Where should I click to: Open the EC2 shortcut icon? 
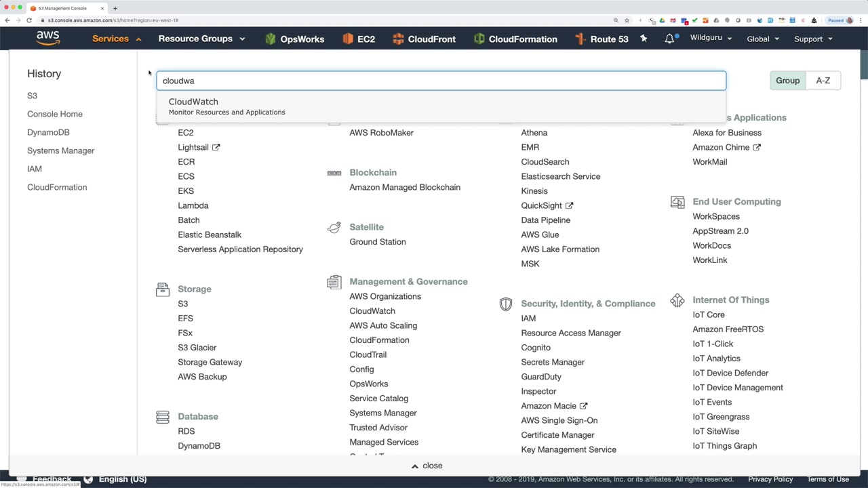coord(348,39)
